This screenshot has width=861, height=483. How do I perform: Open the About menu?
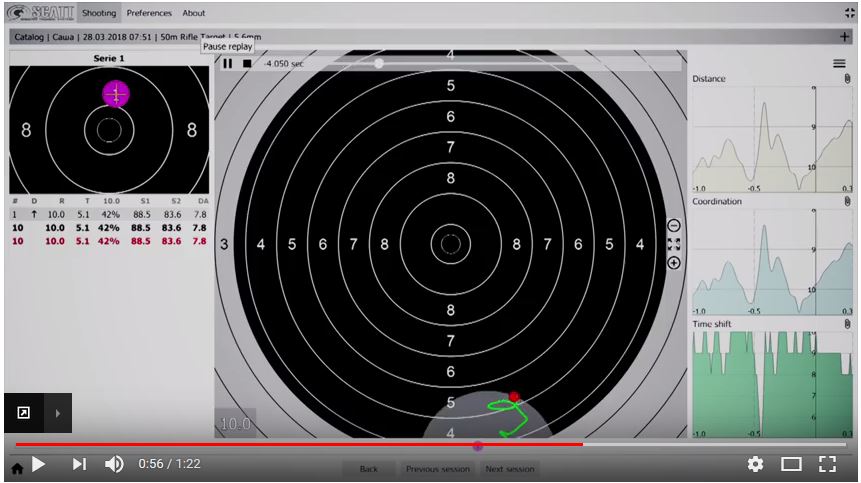click(194, 13)
